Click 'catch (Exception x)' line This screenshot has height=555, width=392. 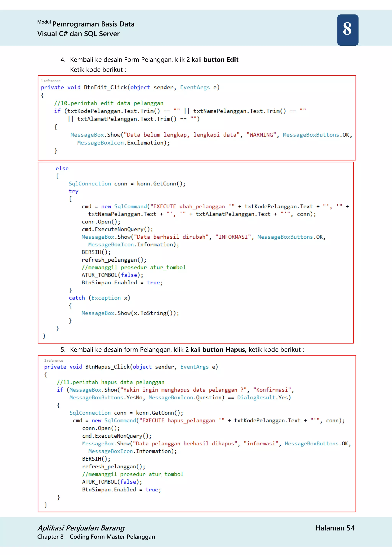tap(100, 298)
